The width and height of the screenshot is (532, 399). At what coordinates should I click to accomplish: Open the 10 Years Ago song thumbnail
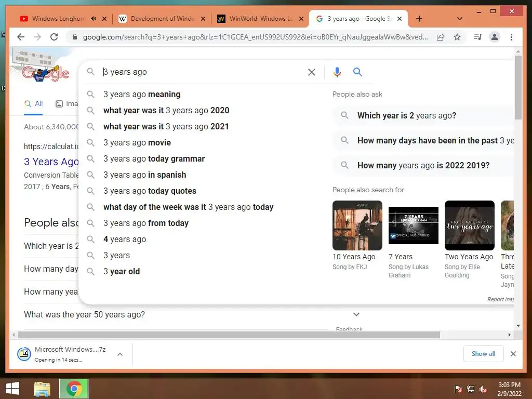357,225
